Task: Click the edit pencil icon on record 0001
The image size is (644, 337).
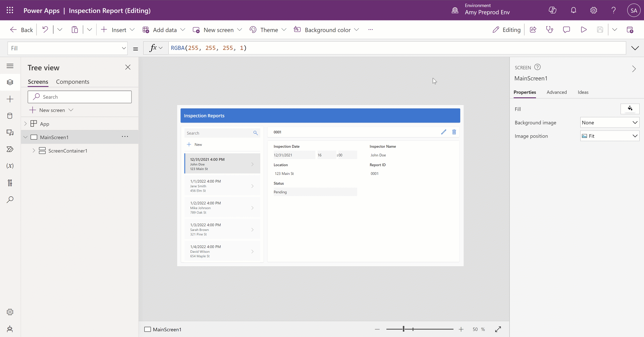Action: 443,132
